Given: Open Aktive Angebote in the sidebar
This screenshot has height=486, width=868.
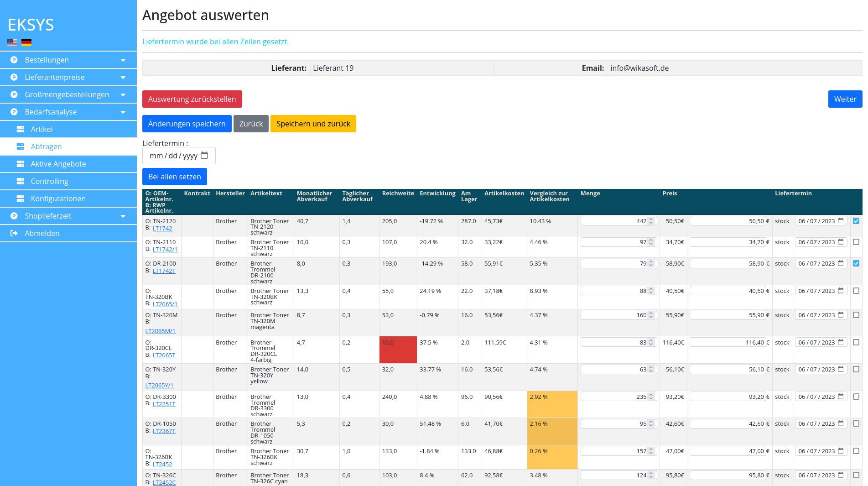Looking at the screenshot, I should point(58,164).
